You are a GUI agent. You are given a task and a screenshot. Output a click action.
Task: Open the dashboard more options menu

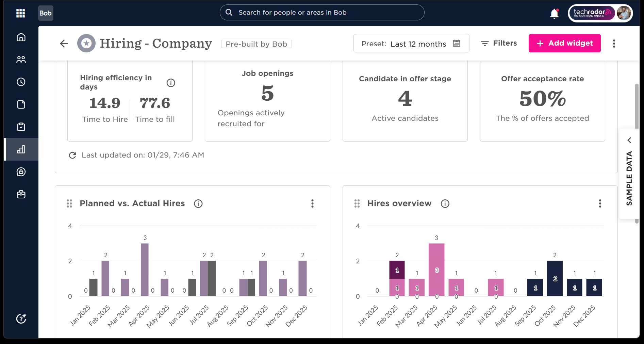(614, 44)
